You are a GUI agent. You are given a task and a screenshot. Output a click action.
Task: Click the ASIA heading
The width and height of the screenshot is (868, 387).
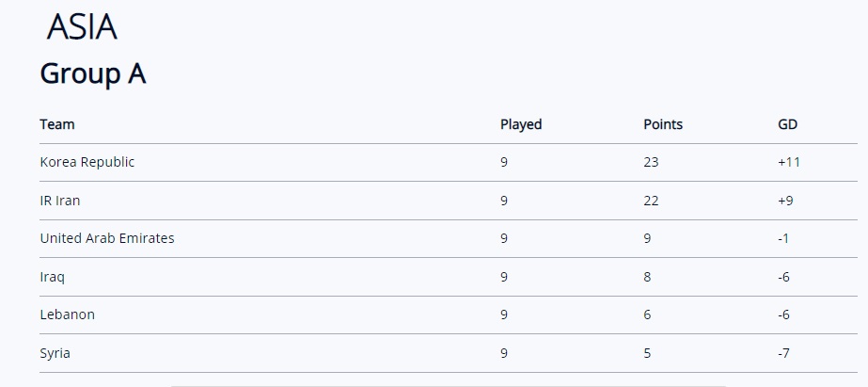(82, 26)
